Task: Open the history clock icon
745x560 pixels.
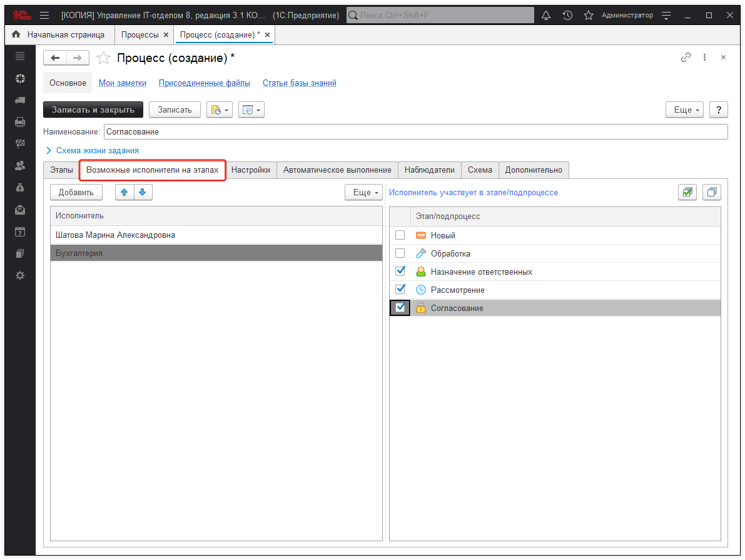Action: (567, 15)
